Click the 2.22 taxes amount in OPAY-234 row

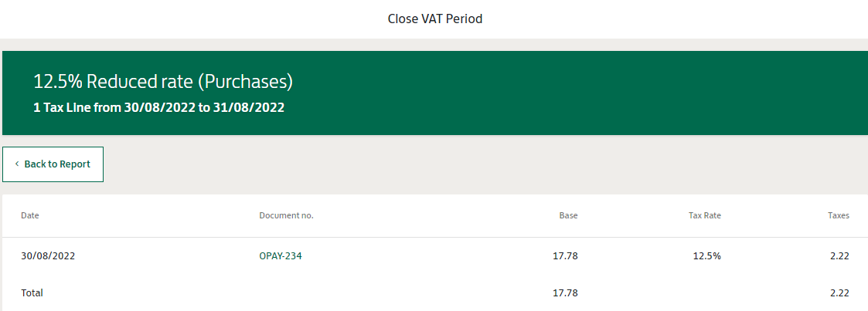click(x=839, y=256)
